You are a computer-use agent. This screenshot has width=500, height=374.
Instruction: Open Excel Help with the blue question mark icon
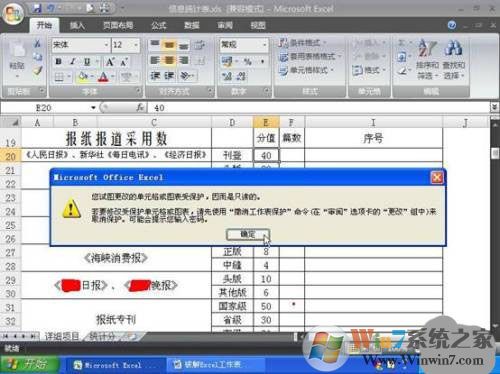click(452, 25)
